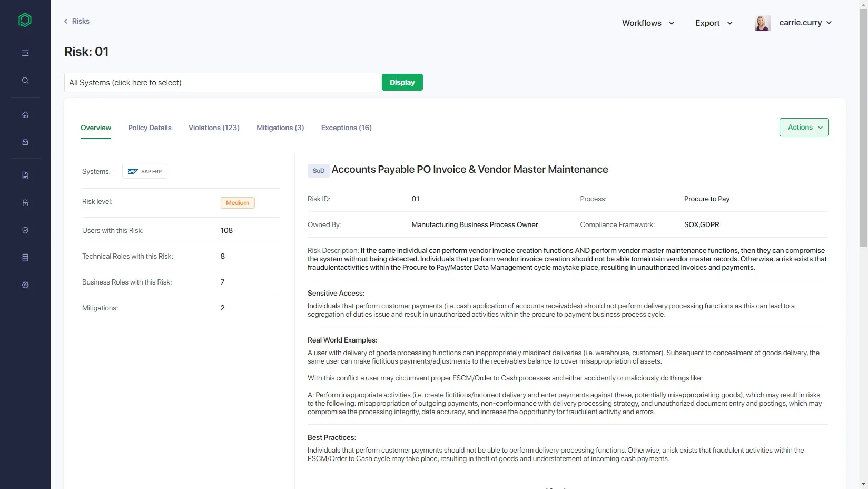This screenshot has width=868, height=489.
Task: Open the Export dropdown menu
Action: click(x=714, y=23)
